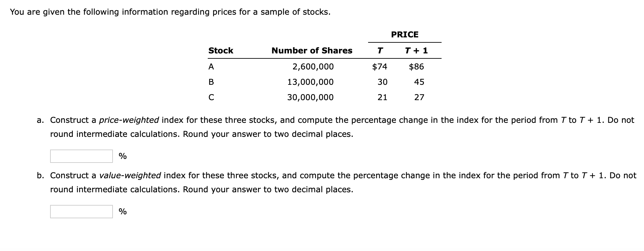The image size is (644, 251).
Task: Click the 30,000,000 shares value
Action: pyautogui.click(x=311, y=97)
